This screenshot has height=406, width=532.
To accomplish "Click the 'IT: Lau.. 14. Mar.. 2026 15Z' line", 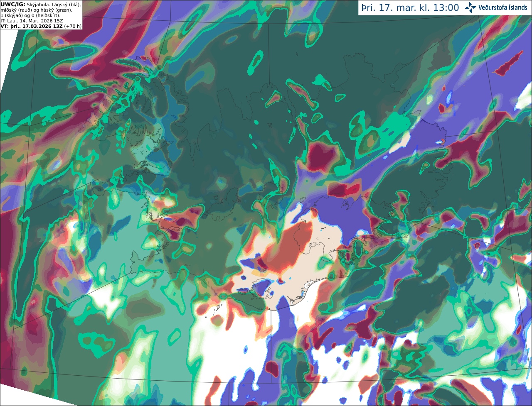I will pos(32,21).
